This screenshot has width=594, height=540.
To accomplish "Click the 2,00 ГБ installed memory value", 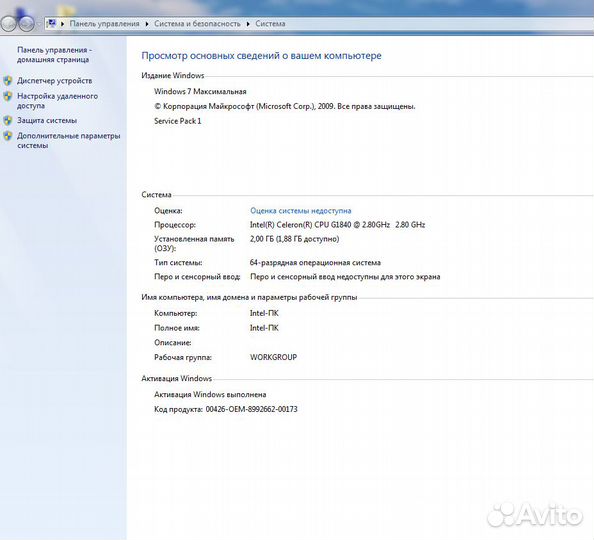I will 295,239.
